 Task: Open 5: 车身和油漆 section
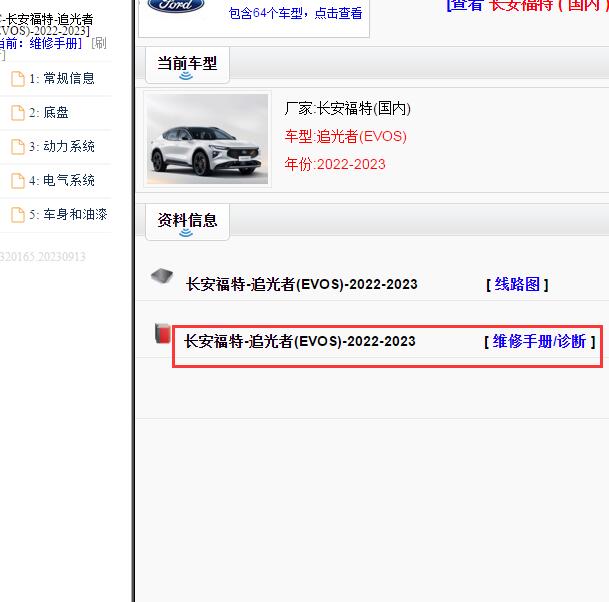(x=68, y=214)
